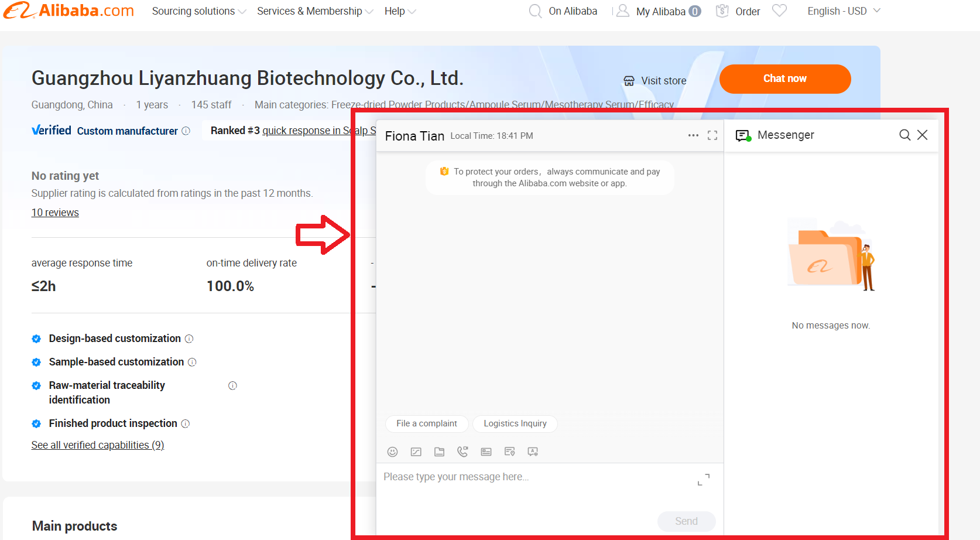
Task: Click the Messenger chat bubble icon
Action: [x=743, y=136]
